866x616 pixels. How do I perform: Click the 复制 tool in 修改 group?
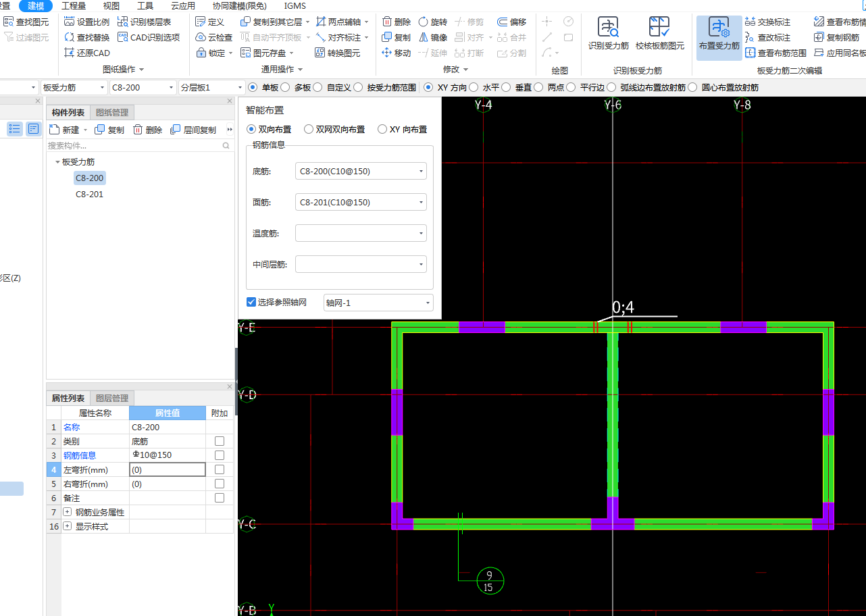[x=396, y=38]
